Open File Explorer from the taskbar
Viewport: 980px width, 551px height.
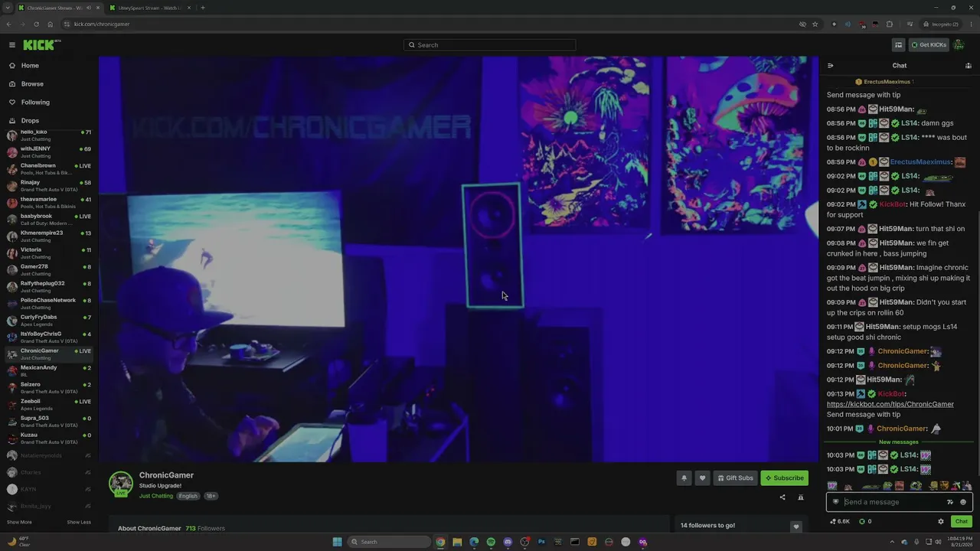click(457, 542)
